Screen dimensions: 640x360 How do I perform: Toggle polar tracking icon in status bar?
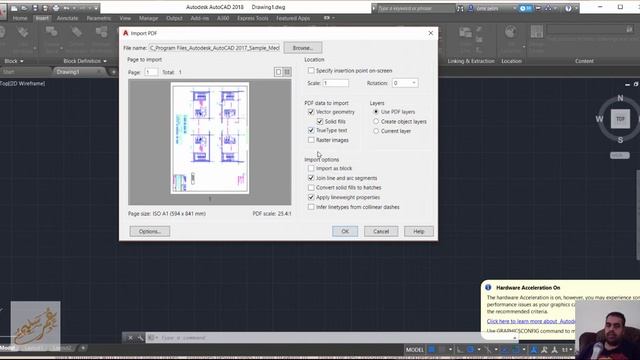point(471,350)
